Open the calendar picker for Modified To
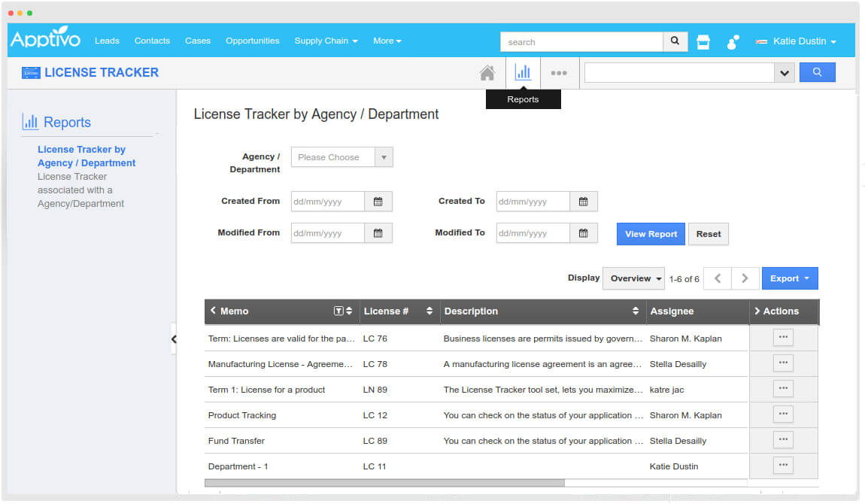865x504 pixels. coord(584,232)
